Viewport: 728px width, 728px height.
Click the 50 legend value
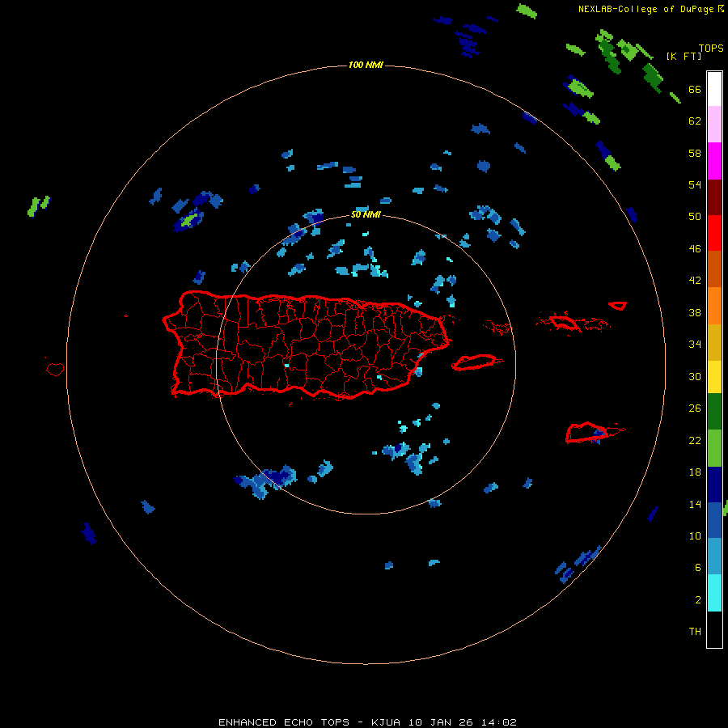[x=695, y=217]
